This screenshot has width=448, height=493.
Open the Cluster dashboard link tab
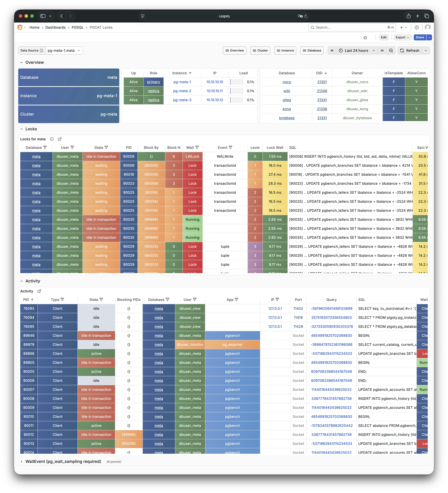260,51
